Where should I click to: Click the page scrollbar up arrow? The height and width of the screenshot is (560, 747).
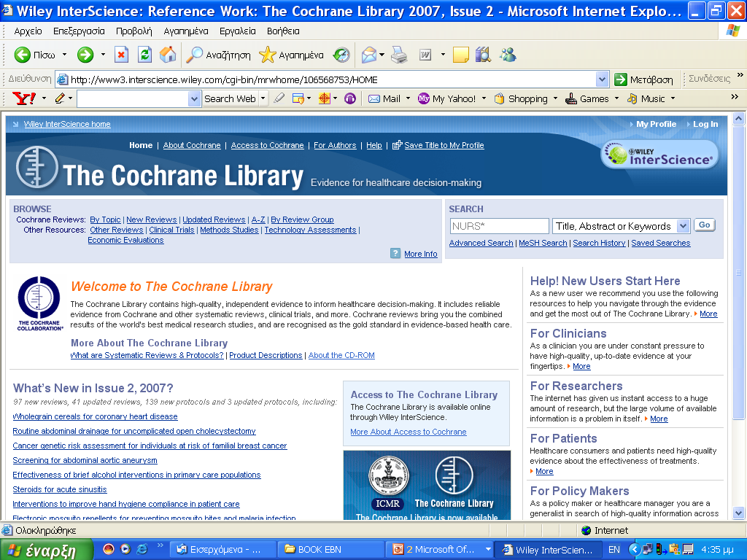(x=739, y=118)
